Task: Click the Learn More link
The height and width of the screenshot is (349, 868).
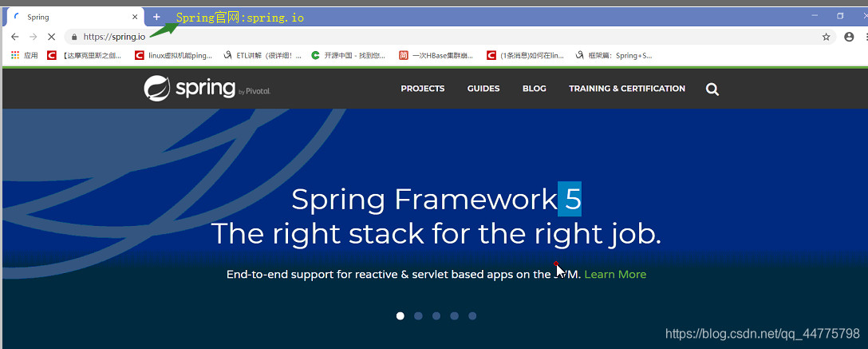Action: coord(615,274)
